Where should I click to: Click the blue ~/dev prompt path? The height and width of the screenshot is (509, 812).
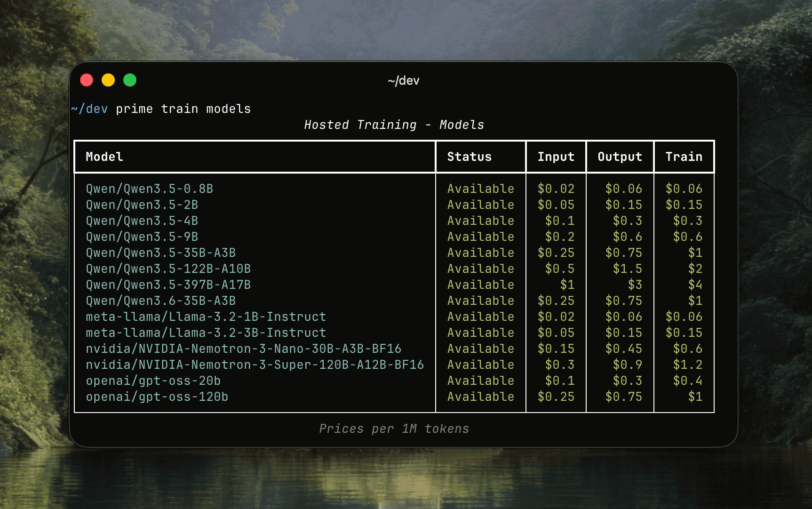click(89, 109)
